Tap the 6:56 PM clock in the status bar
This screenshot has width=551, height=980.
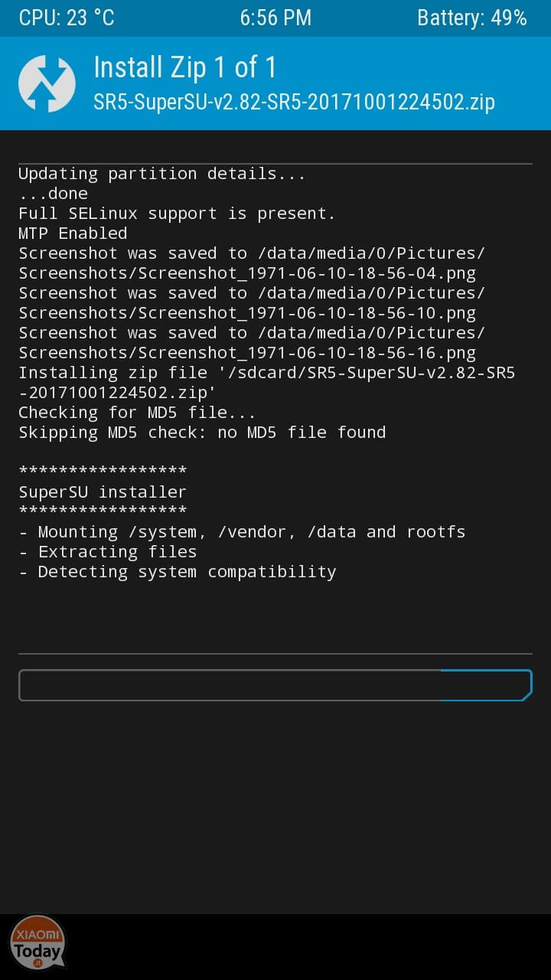click(275, 18)
